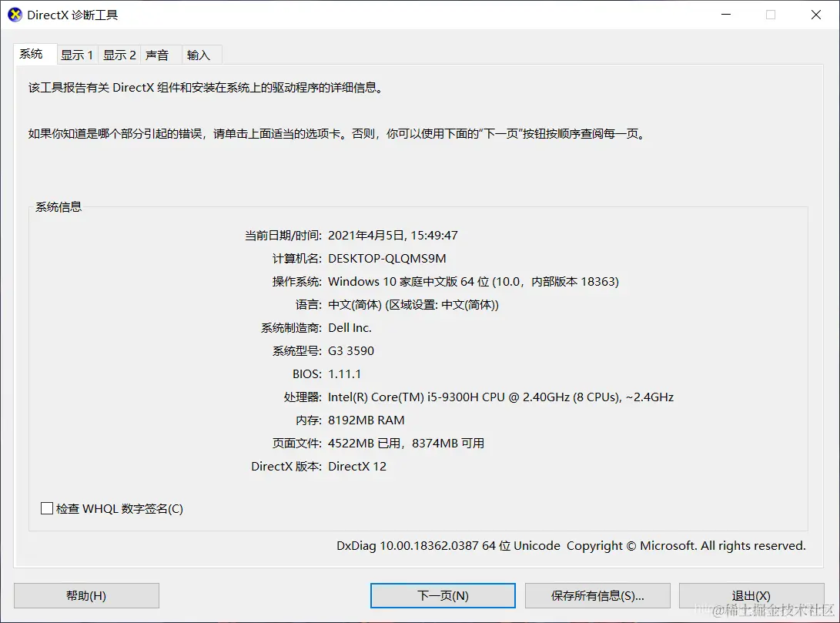Click the 语言 label
The image size is (840, 623).
(x=309, y=304)
